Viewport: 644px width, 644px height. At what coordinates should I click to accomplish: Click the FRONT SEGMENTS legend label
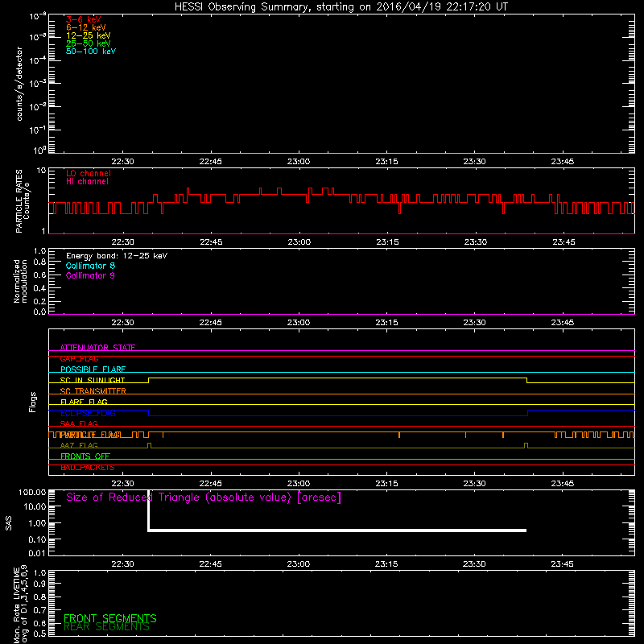coord(110,618)
